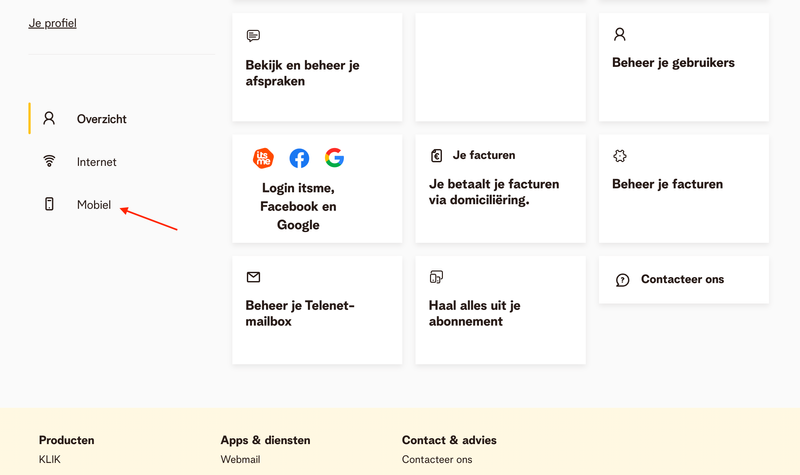Click the appointments chat icon

point(253,36)
